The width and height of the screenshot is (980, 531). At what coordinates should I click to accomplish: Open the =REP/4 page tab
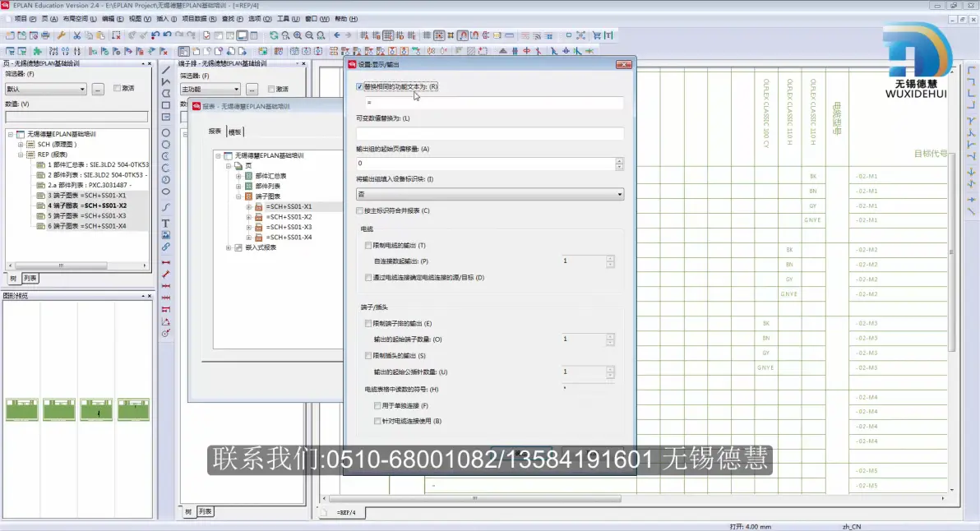[x=346, y=512]
